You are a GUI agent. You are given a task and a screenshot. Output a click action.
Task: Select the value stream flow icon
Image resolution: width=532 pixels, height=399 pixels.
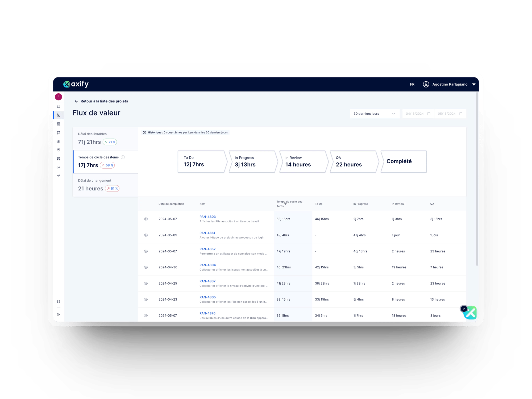pos(59,115)
